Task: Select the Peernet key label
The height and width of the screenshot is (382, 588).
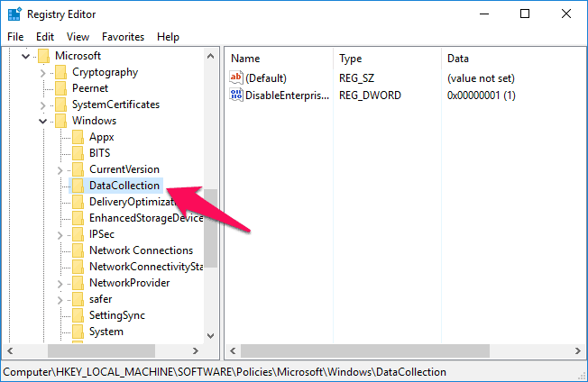Action: point(90,88)
